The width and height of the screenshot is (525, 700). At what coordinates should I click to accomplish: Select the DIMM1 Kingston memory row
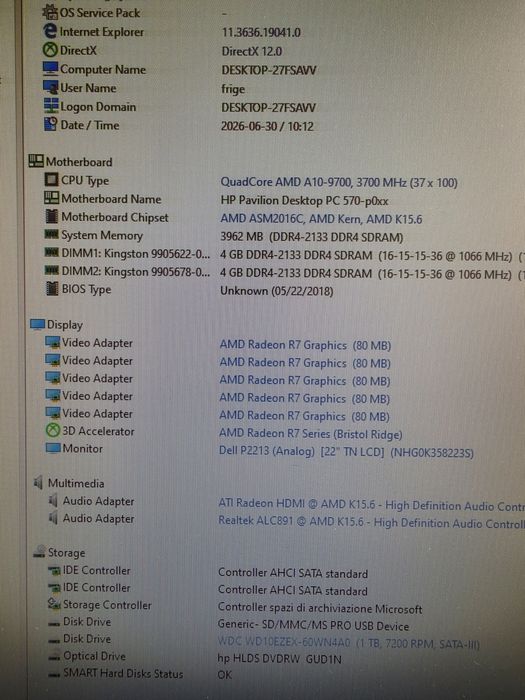point(284,254)
